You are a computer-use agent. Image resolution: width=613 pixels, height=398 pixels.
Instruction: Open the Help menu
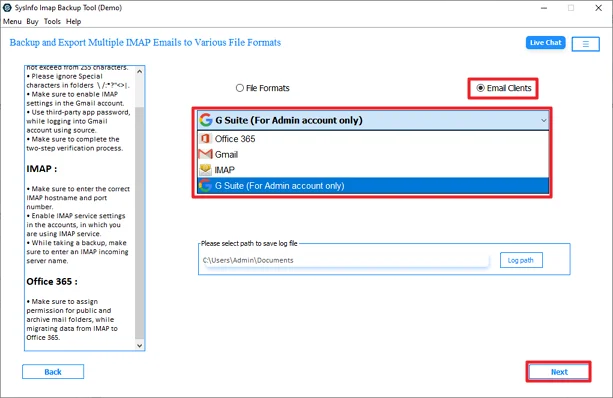[x=73, y=22]
